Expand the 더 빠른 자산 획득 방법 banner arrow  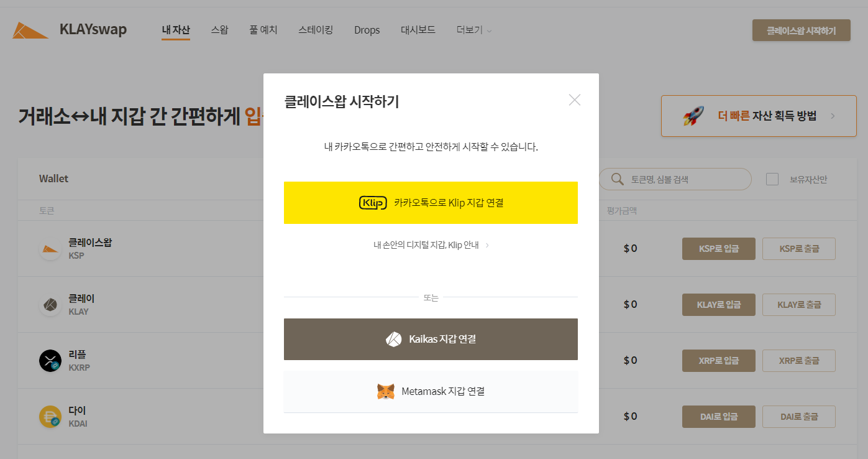pos(833,116)
